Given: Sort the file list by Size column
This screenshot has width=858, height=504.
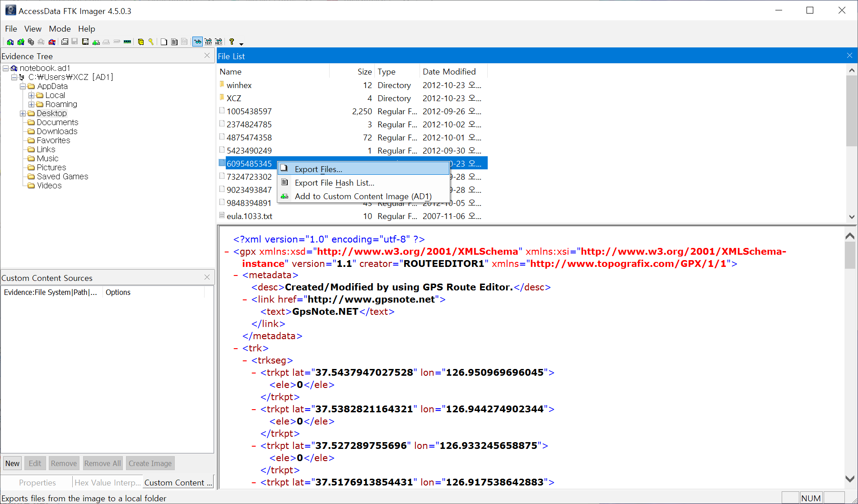Looking at the screenshot, I should coord(352,71).
